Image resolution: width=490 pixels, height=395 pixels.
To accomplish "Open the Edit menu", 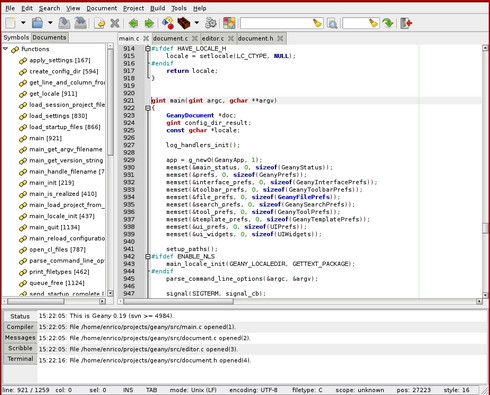I will (27, 8).
